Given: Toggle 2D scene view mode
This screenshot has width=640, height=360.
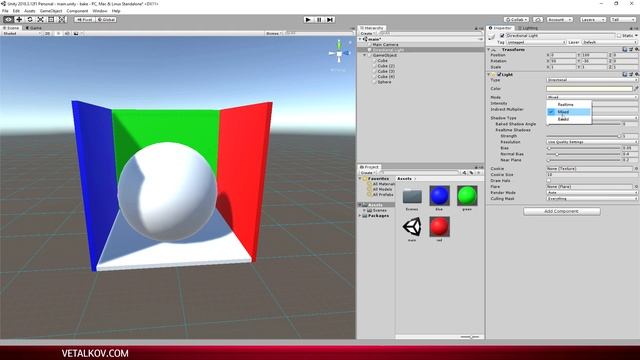Looking at the screenshot, I should 47,33.
